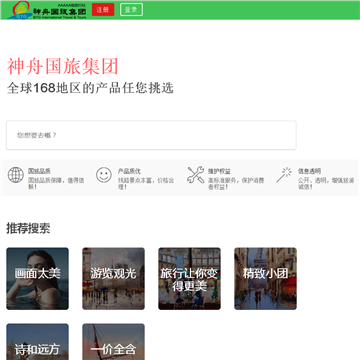Image resolution: width=360 pixels, height=360 pixels.
Task: Open the 画面太美 recommendation card
Action: [38, 279]
